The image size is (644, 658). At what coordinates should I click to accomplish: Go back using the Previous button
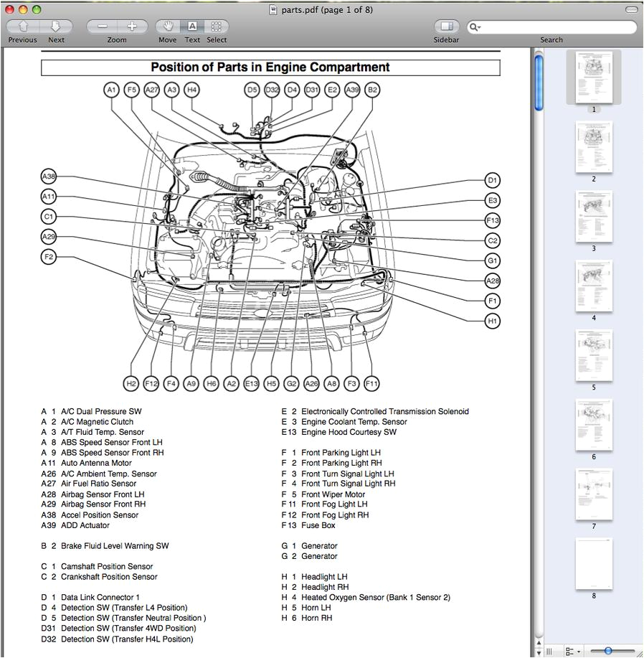point(22,25)
